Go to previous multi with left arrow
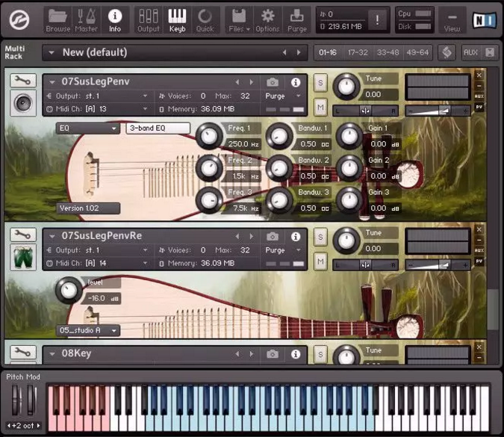 [284, 52]
